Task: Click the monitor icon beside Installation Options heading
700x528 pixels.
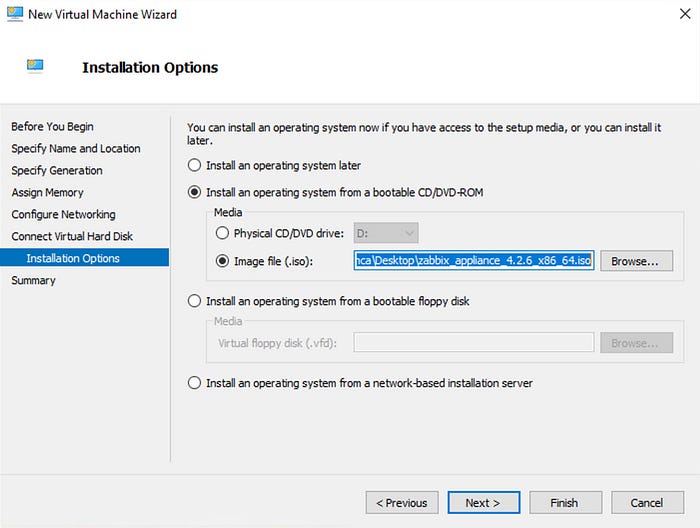Action: pos(35,66)
